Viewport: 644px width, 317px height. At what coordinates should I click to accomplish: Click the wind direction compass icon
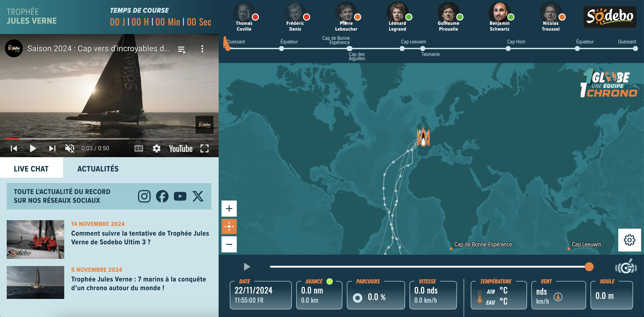[x=558, y=297]
